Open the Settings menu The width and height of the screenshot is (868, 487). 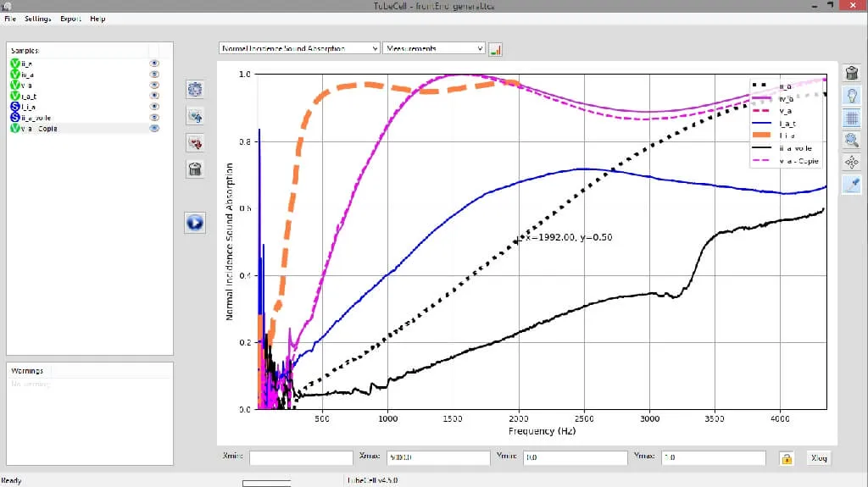37,19
